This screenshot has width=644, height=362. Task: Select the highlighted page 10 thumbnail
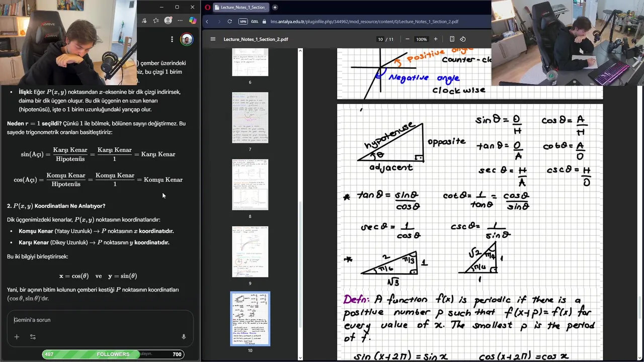pyautogui.click(x=250, y=319)
